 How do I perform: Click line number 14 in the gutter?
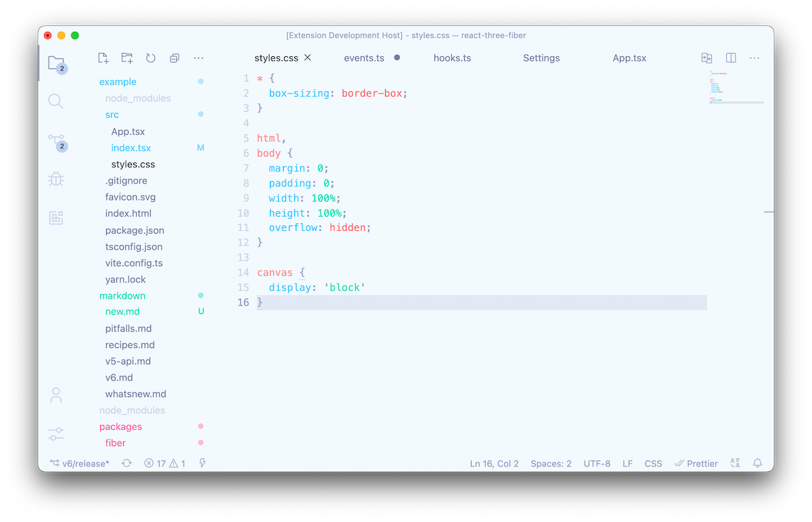tap(244, 273)
